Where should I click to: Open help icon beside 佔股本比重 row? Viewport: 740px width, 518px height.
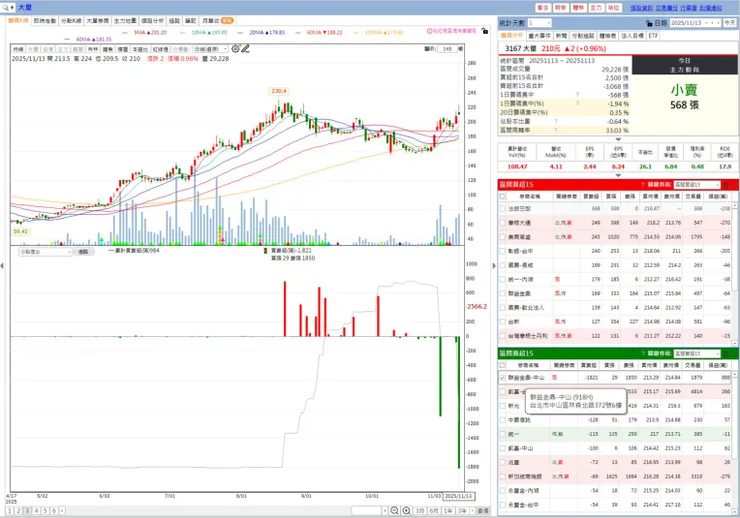pos(556,121)
